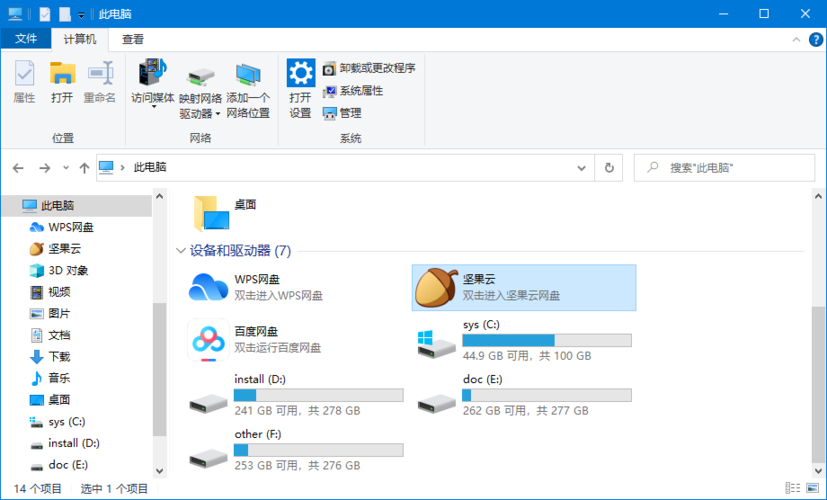Click the address bar showing 此电脑
The width and height of the screenshot is (827, 500).
[345, 168]
